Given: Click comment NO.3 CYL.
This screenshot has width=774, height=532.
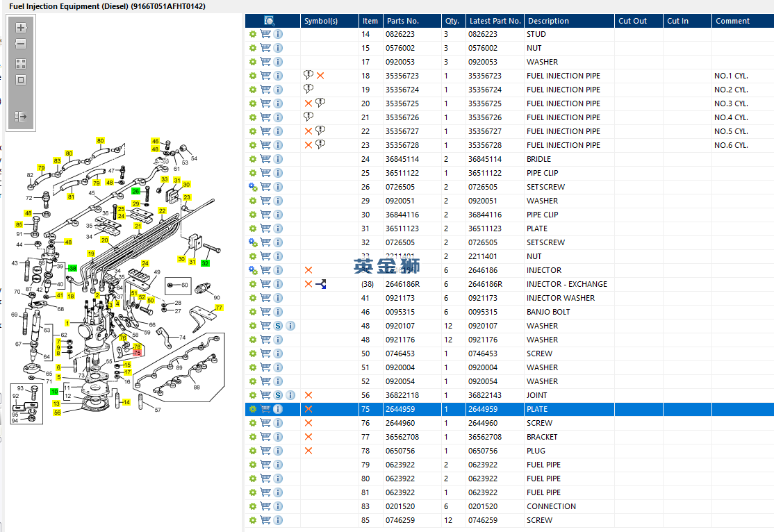Looking at the screenshot, I should point(731,103).
